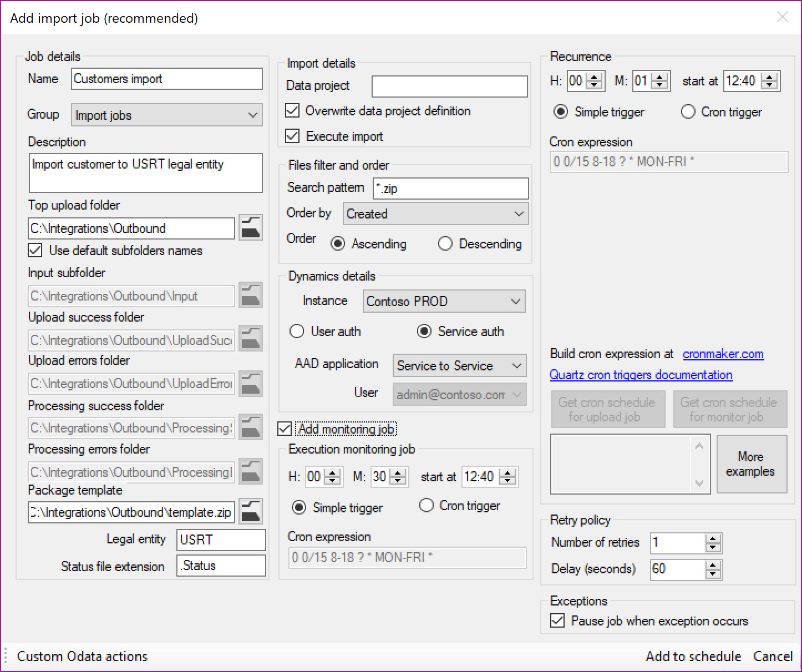
Task: Increase the Number of retries spinner
Action: (713, 539)
